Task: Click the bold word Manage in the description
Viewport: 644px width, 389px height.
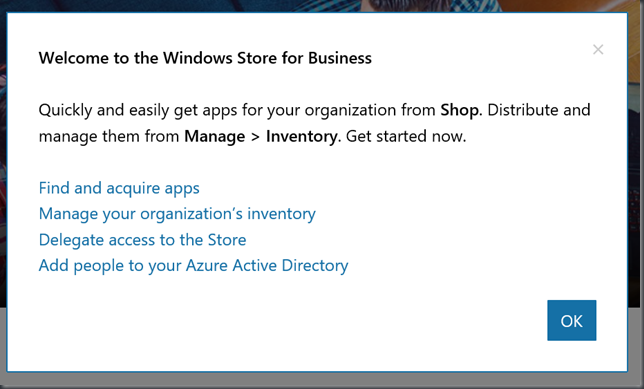Action: (x=214, y=136)
